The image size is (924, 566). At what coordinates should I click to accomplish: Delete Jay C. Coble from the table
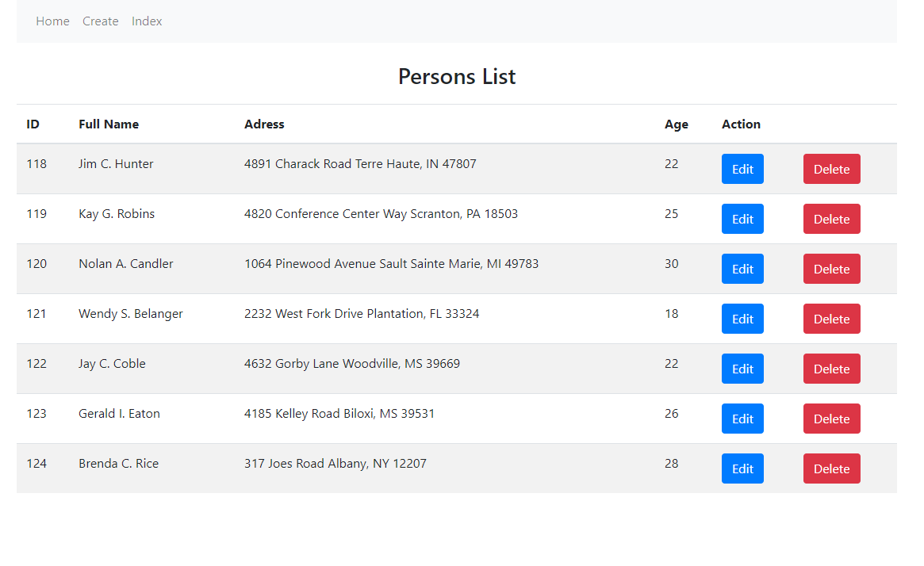(x=831, y=368)
